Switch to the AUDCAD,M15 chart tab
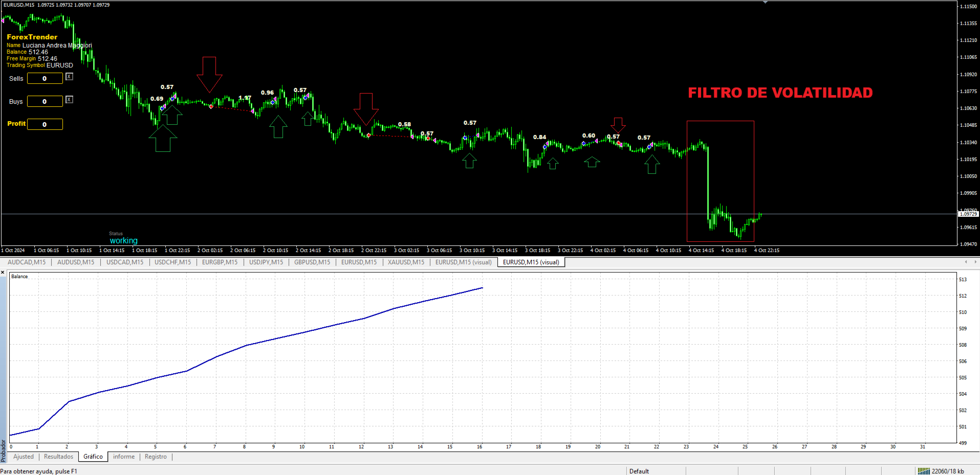The image size is (980, 475). tap(27, 262)
